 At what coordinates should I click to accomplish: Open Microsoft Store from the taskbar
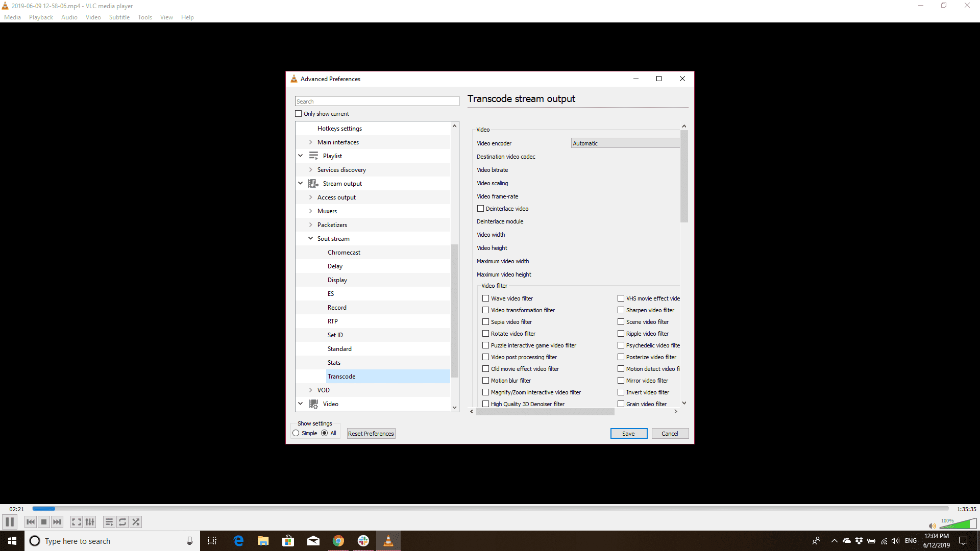[x=288, y=541]
